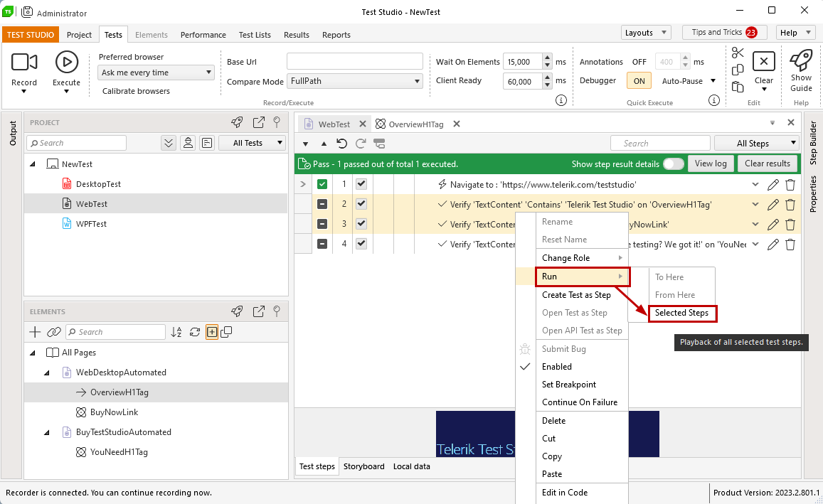Click status box of step 2

[x=322, y=204]
